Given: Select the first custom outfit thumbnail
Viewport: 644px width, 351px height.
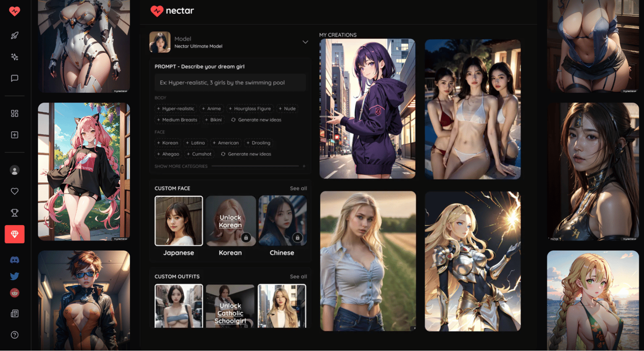Looking at the screenshot, I should [x=179, y=306].
